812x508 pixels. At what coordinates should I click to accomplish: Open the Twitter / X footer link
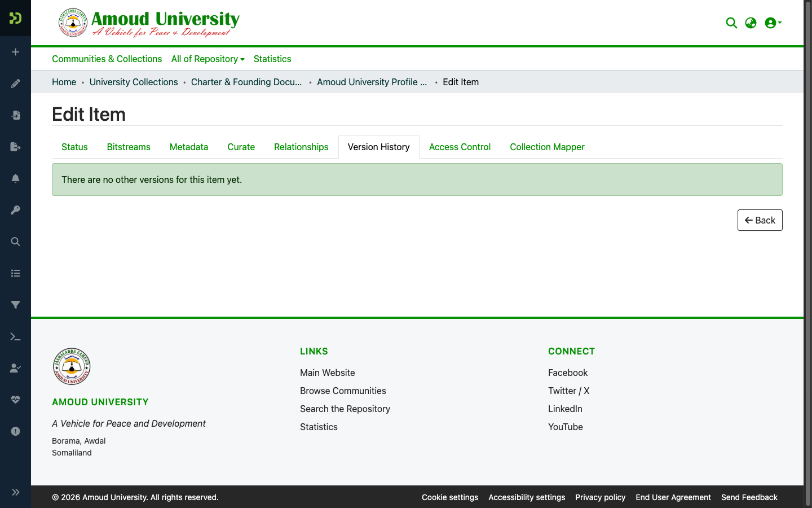click(569, 391)
